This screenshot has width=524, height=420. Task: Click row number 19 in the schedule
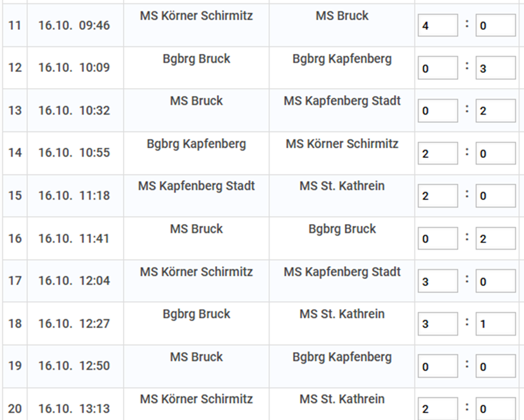15,366
